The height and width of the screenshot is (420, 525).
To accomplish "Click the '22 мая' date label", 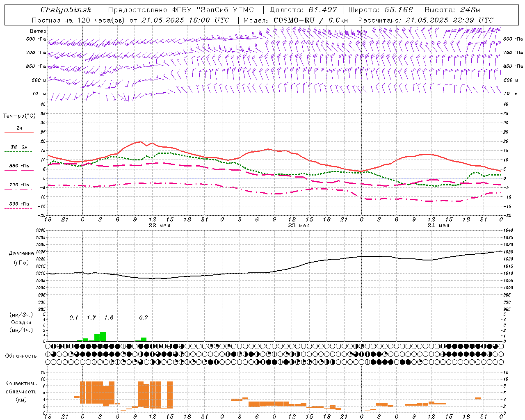I will [x=159, y=226].
